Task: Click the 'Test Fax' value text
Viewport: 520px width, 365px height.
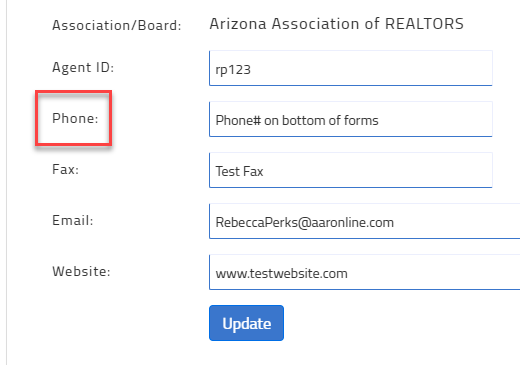Action: pos(239,171)
